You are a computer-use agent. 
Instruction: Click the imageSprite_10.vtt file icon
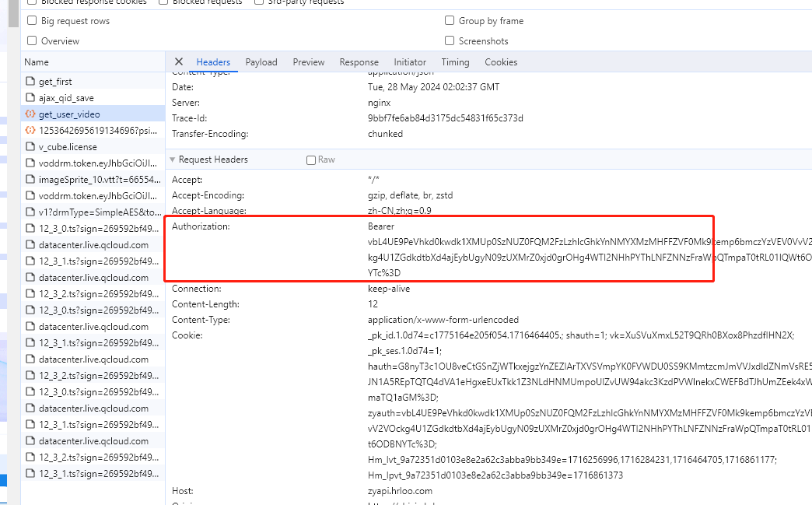point(30,179)
